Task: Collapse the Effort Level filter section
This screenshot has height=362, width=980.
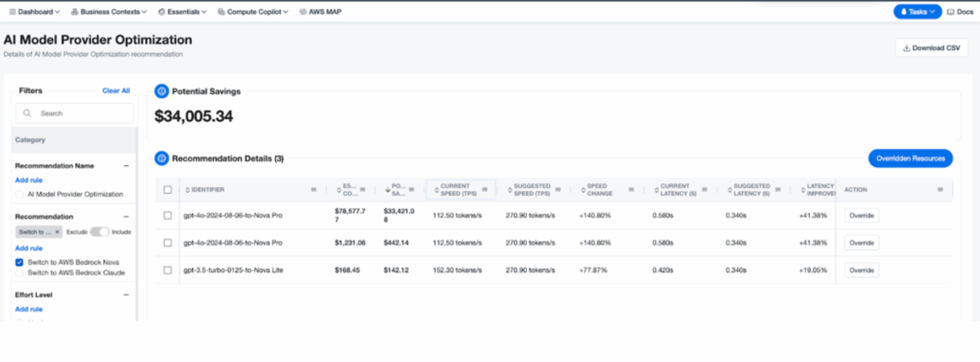Action: 126,295
